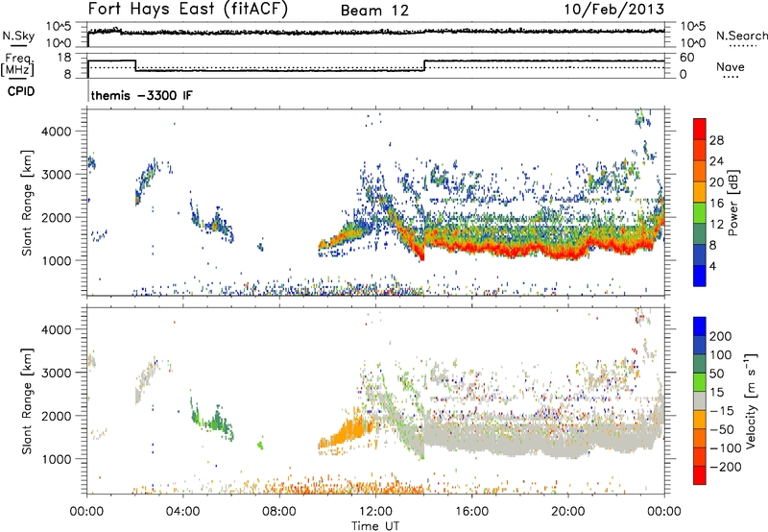Pick the red bottom segment of velocity colorbar
This screenshot has width=768, height=532.
click(x=700, y=475)
